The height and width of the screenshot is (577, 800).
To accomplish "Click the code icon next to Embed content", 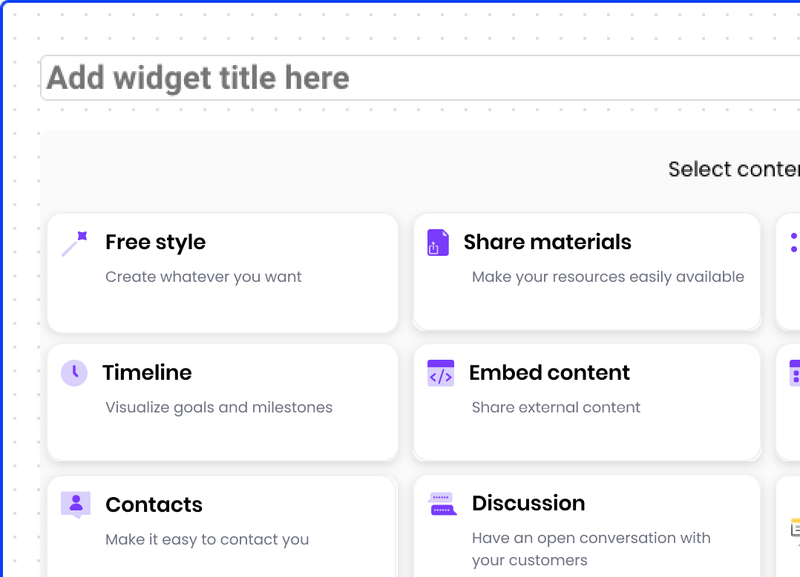I will pos(438,374).
